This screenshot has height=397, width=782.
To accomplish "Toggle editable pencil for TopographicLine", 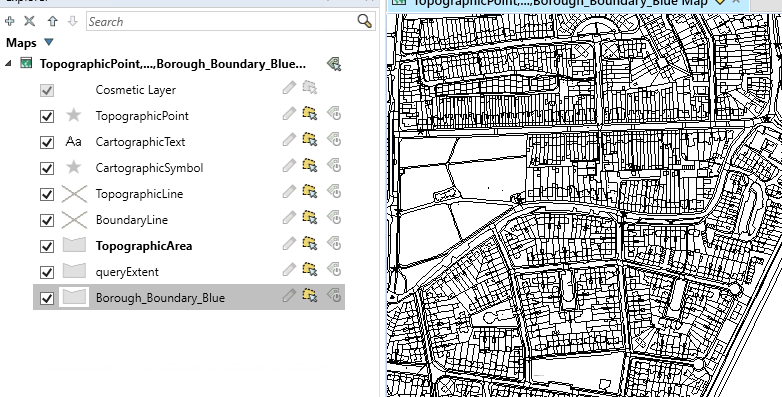I will (289, 192).
